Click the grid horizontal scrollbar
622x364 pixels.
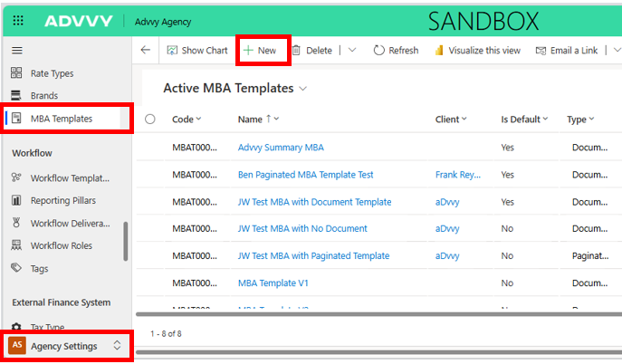click(x=378, y=314)
